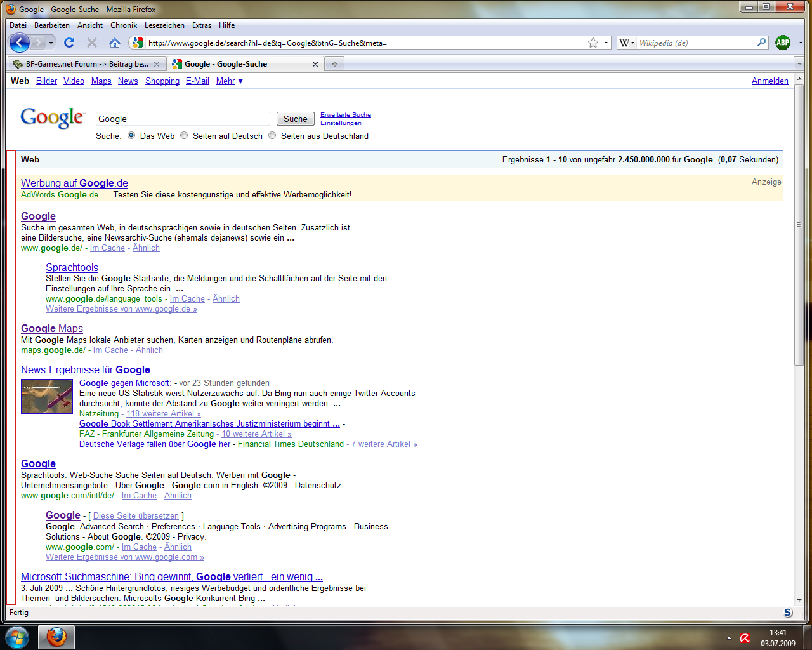Open the Einstellungen link
This screenshot has height=650, width=812.
click(x=341, y=123)
